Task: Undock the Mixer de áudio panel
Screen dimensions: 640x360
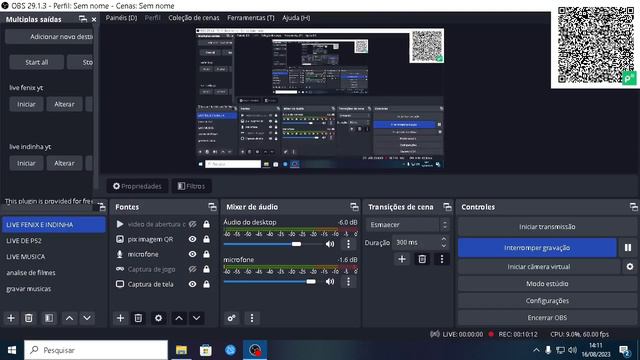Action: pos(354,207)
